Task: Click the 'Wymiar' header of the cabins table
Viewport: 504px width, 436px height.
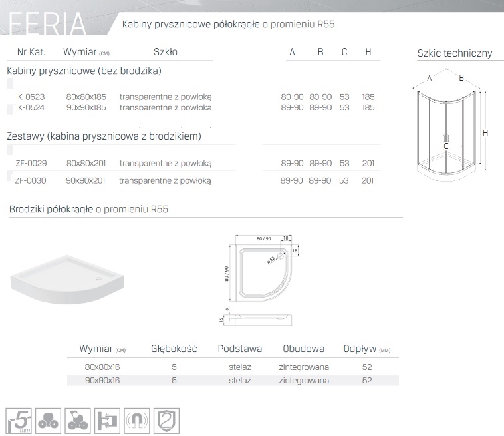Action: pyautogui.click(x=86, y=52)
